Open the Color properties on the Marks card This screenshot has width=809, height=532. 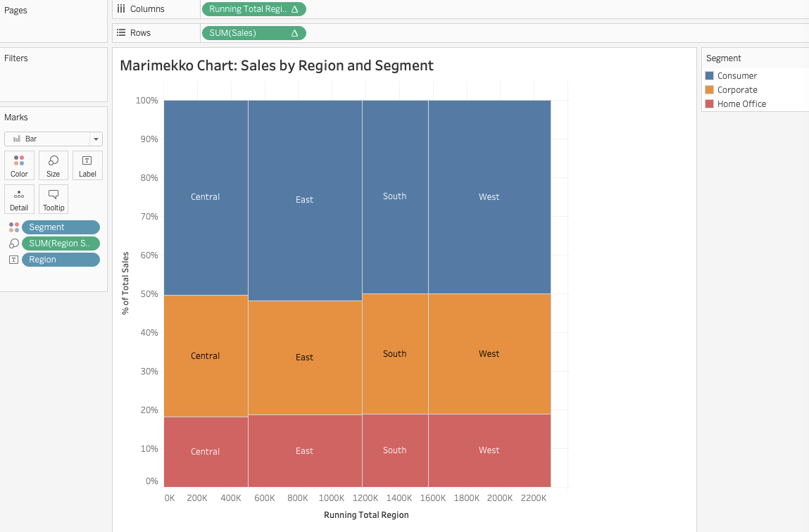(x=19, y=165)
